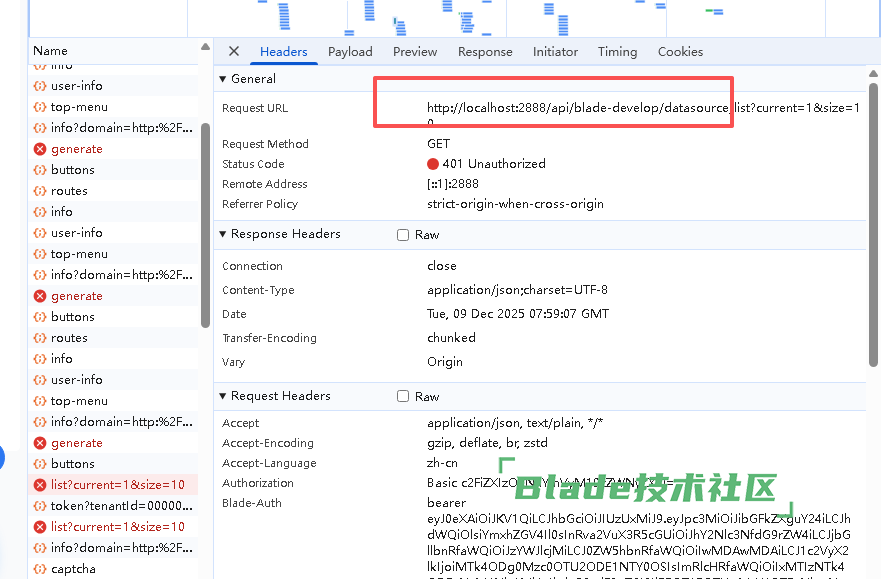Click the fetch icon beside routes request

point(40,191)
